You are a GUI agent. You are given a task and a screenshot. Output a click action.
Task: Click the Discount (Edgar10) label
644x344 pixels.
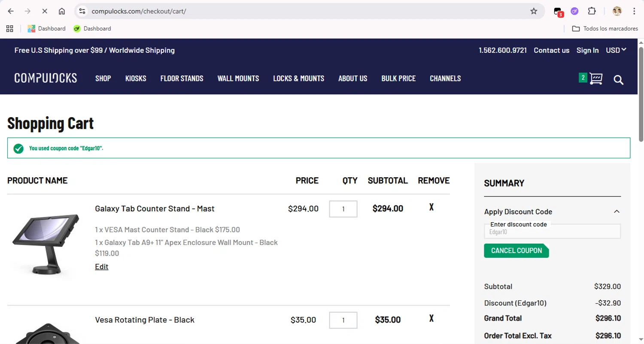pos(515,303)
